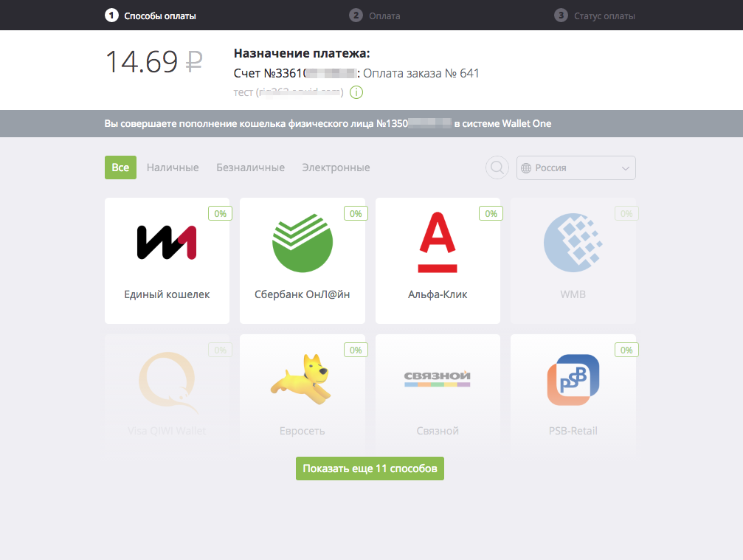Expand country list via chevron arrow
Screen dimensions: 743x560
(x=626, y=169)
